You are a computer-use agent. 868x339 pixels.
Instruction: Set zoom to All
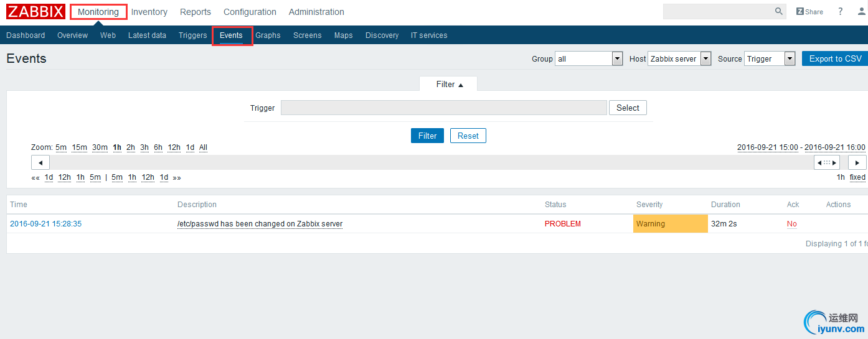coord(203,147)
